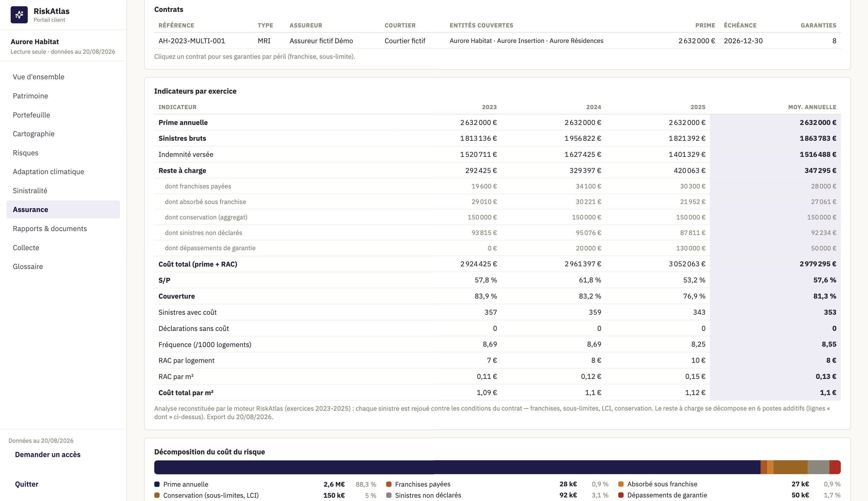Click the Sinistres bruts row label

pyautogui.click(x=182, y=138)
